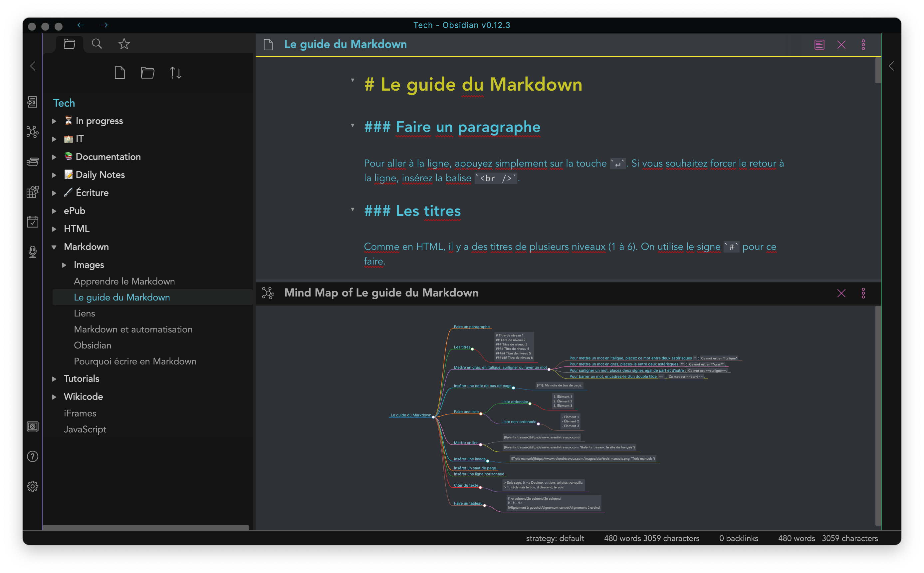Open today's daily note calendar icon
Viewport: 924px width, 573px height.
(x=33, y=222)
